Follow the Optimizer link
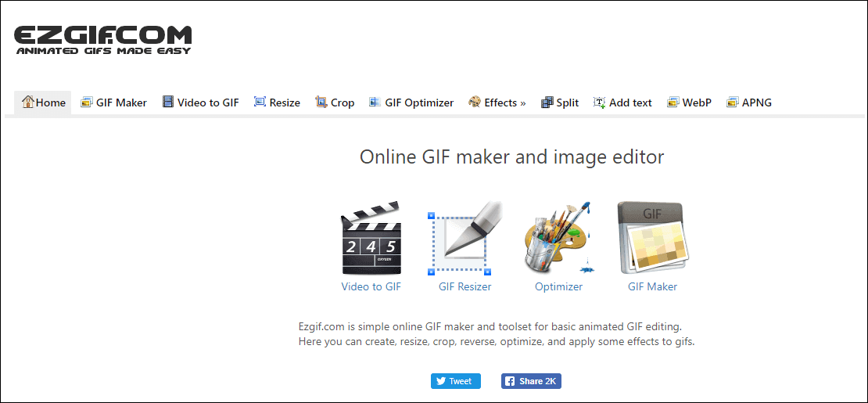This screenshot has width=868, height=403. (558, 286)
